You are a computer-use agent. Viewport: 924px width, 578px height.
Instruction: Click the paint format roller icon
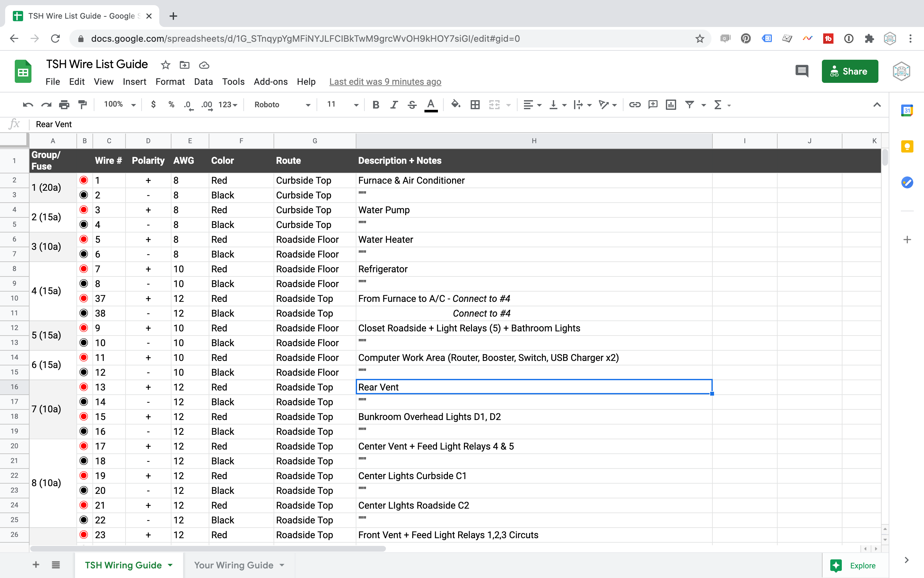point(83,104)
